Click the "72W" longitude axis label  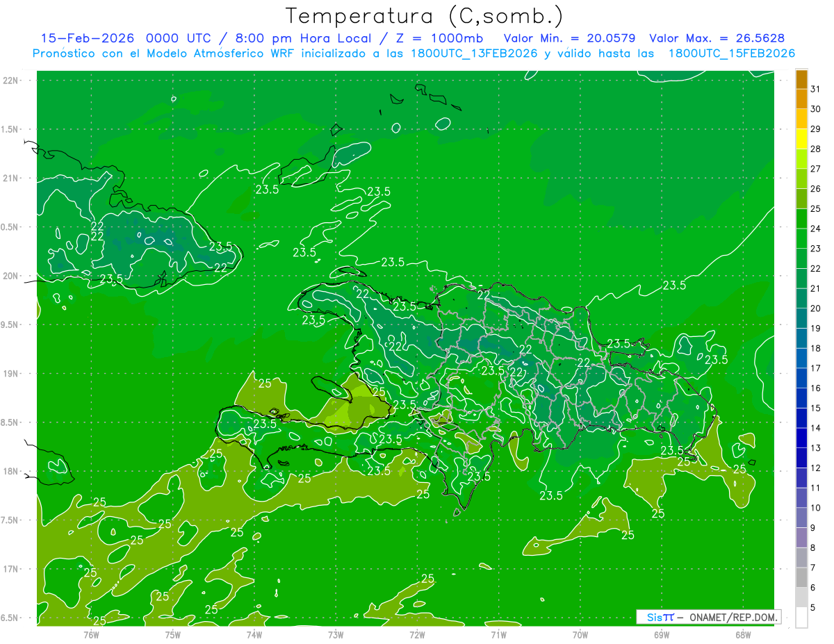coord(417,634)
